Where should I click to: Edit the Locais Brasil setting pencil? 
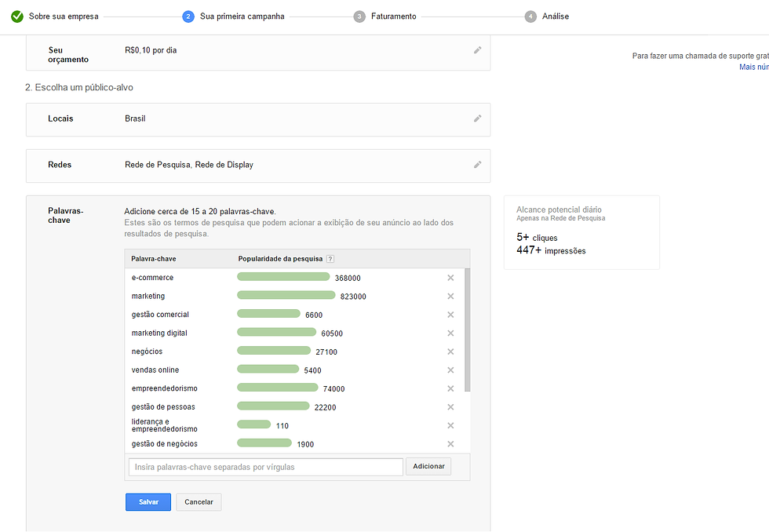477,118
